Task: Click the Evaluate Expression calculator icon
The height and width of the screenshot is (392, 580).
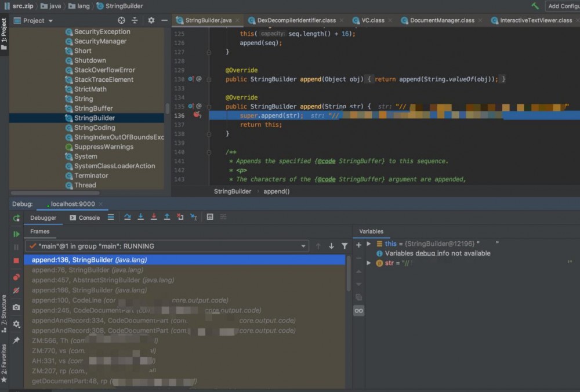Action: [210, 217]
